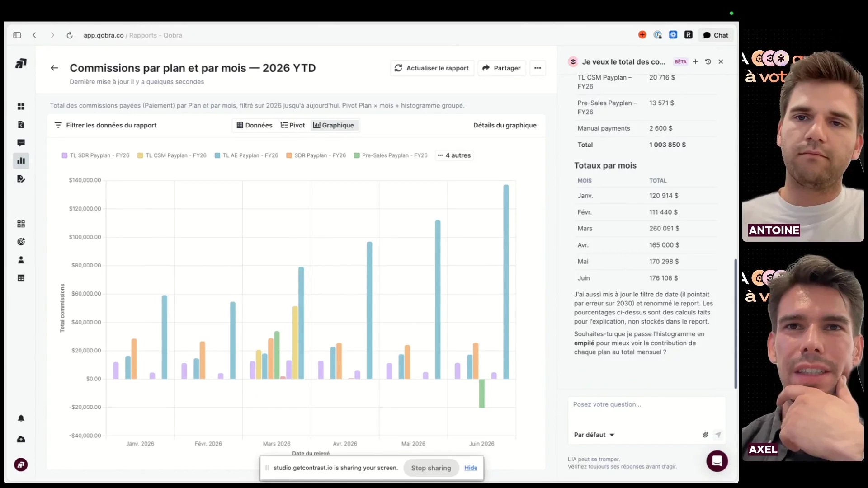Viewport: 868px width, 488px height.
Task: Open the user profile sidebar icon
Action: [x=21, y=260]
